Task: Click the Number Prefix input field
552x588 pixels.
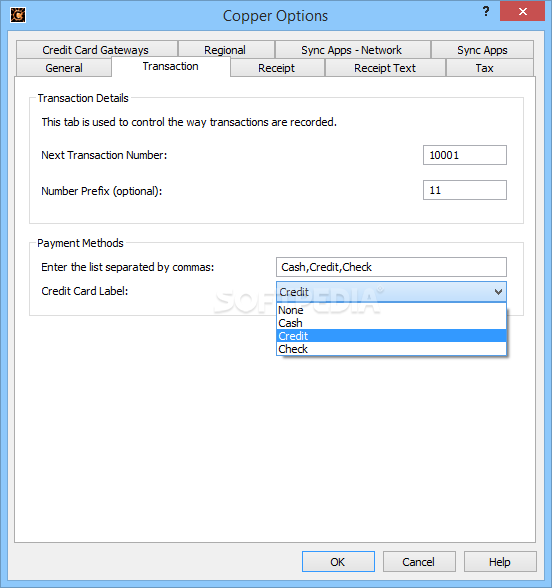Action: point(465,190)
